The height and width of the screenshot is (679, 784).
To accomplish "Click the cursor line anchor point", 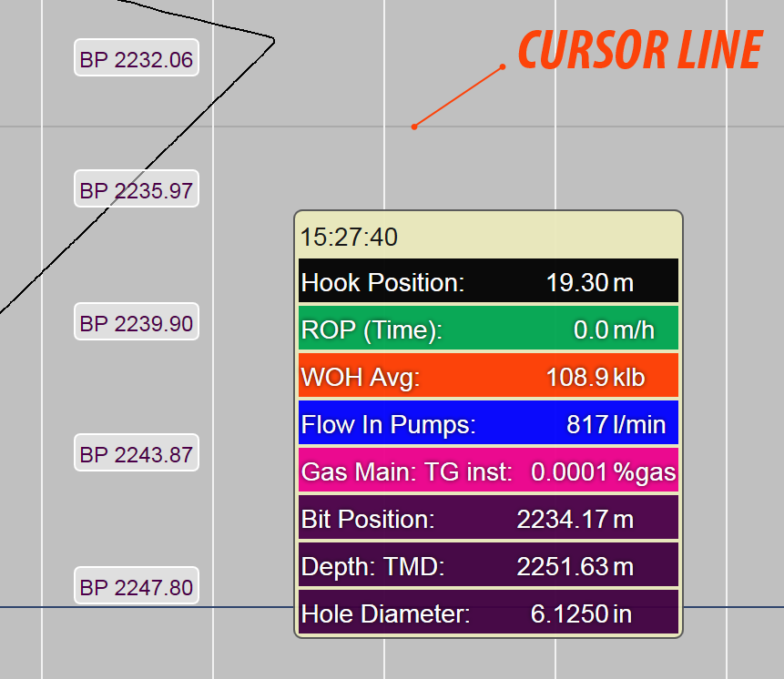I will click(415, 126).
